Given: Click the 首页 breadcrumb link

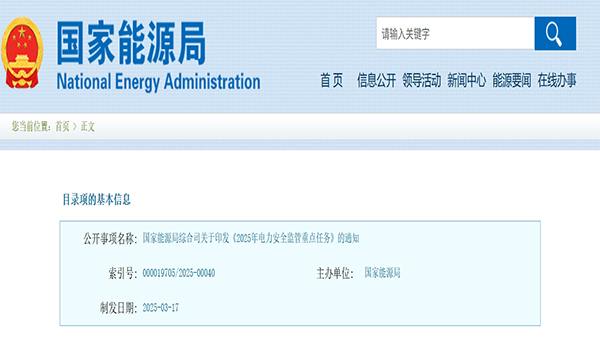Looking at the screenshot, I should click(62, 126).
